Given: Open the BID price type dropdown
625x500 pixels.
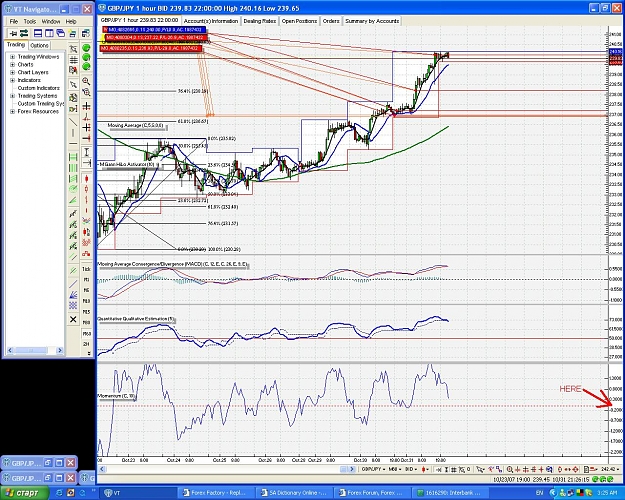Looking at the screenshot, I should click(x=411, y=470).
